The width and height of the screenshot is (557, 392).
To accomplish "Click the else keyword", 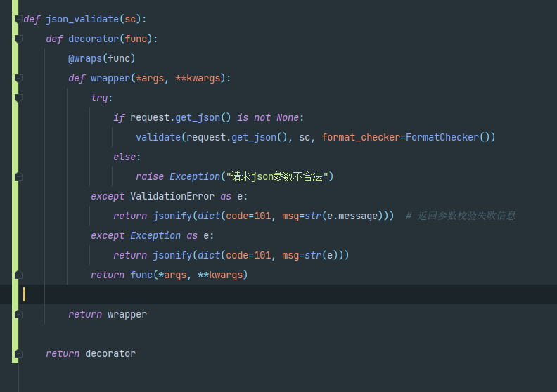I will 124,157.
